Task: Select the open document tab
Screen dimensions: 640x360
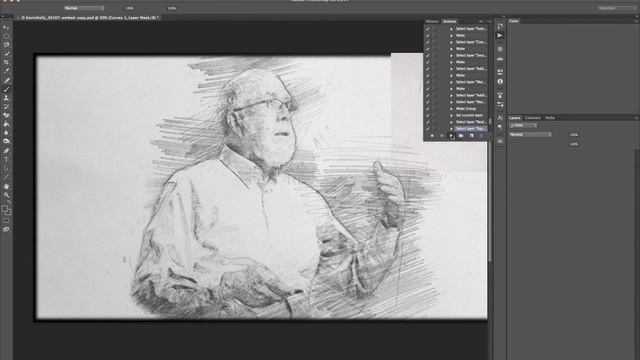Action: click(90, 18)
